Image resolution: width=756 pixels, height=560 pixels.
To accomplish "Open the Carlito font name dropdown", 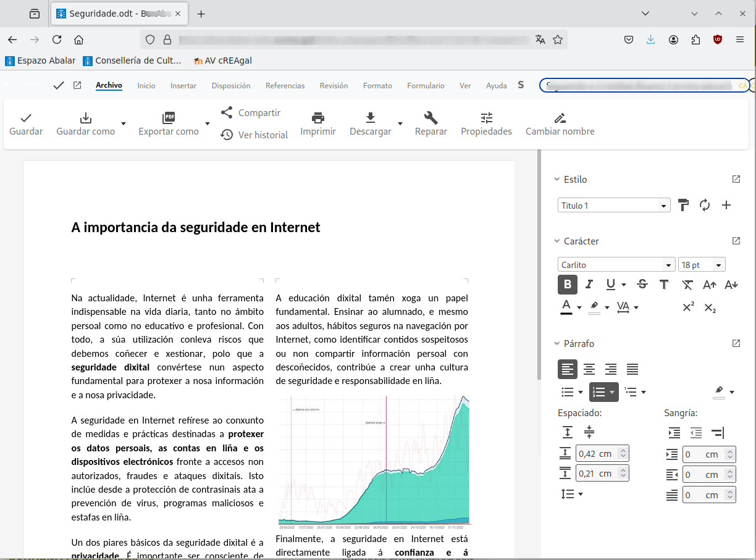I will pos(616,265).
